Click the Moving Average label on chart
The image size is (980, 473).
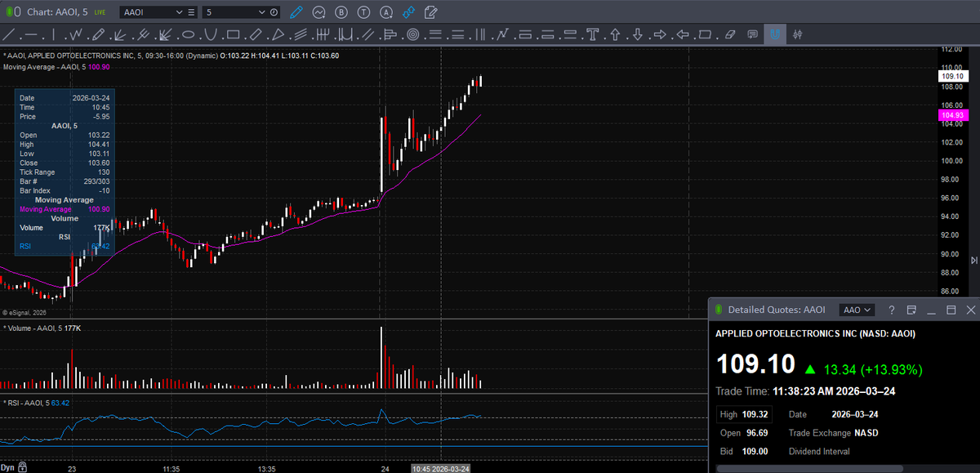tap(43, 66)
